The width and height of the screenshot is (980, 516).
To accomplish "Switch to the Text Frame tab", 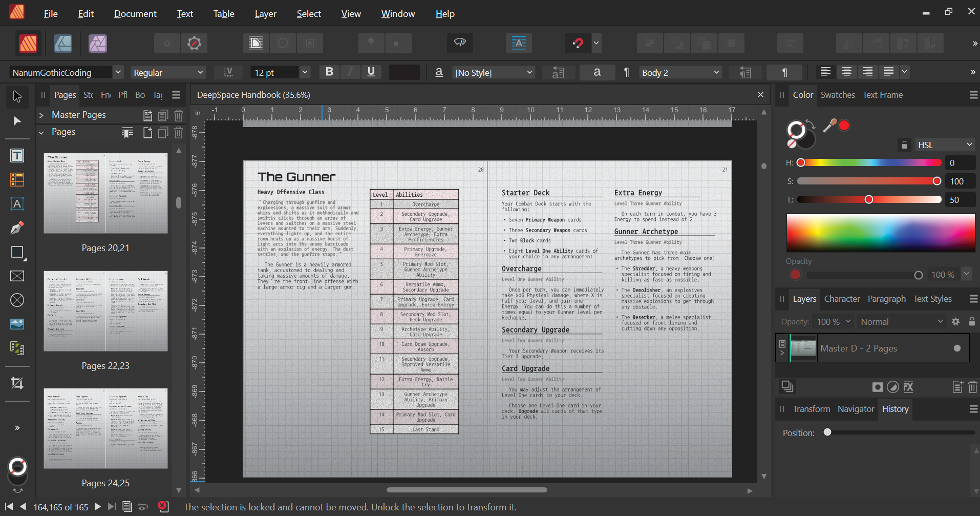I will click(x=883, y=95).
